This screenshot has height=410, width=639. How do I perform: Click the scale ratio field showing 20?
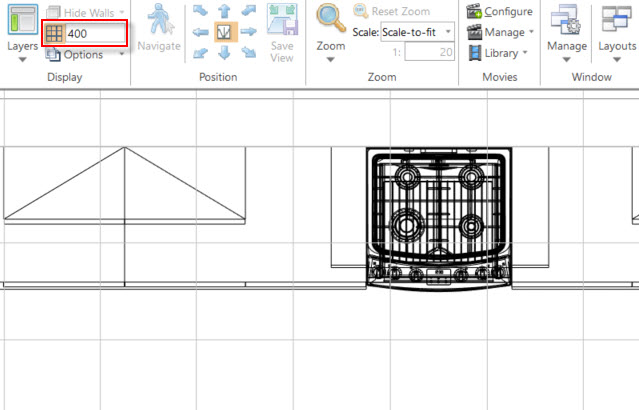[x=430, y=52]
